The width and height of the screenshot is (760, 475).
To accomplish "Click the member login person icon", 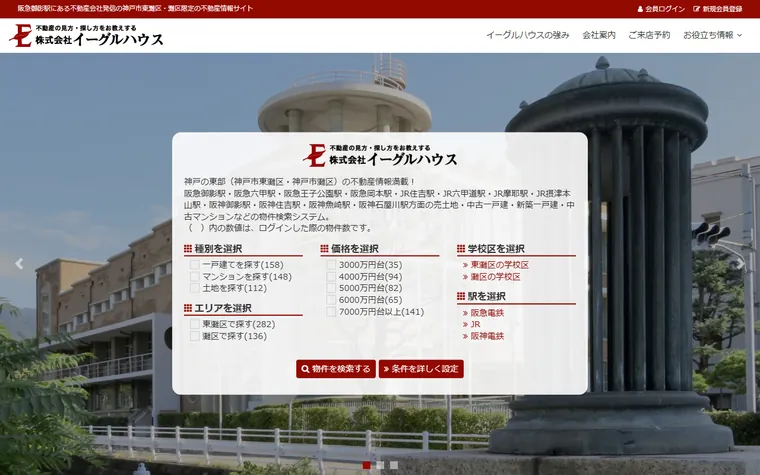I will (640, 9).
